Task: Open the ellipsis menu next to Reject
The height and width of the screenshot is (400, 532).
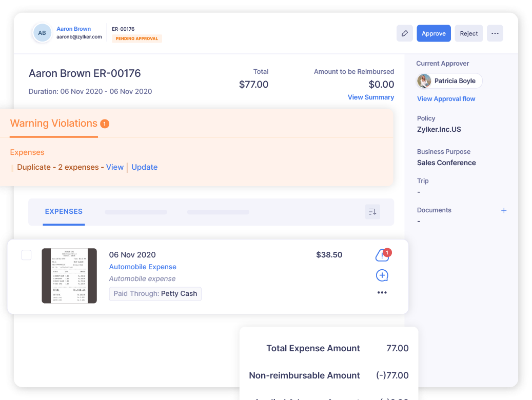Action: (495, 33)
